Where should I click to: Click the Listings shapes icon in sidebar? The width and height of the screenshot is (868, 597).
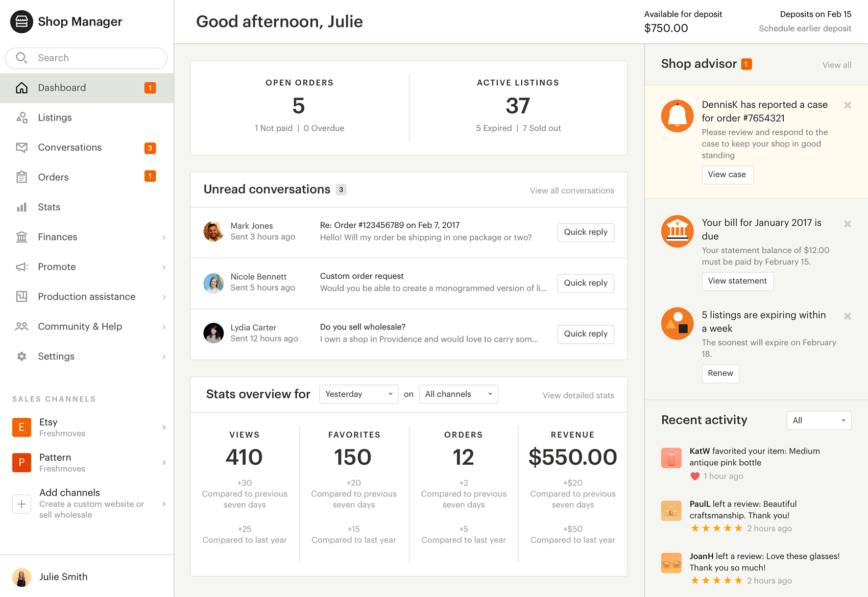pos(21,117)
